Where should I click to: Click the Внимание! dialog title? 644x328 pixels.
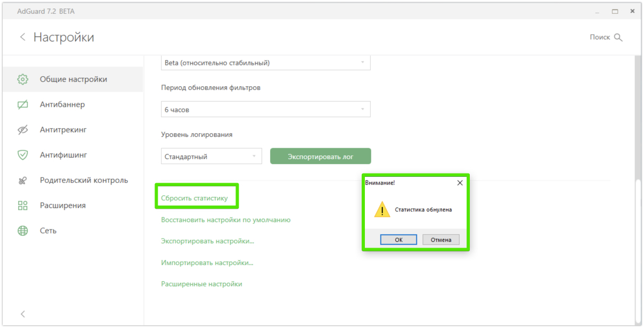point(380,183)
